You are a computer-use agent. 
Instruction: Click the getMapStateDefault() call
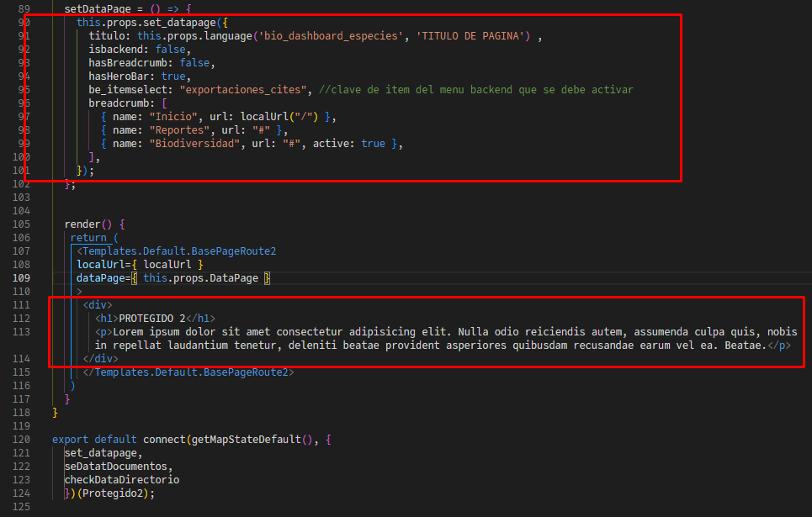tap(252, 440)
